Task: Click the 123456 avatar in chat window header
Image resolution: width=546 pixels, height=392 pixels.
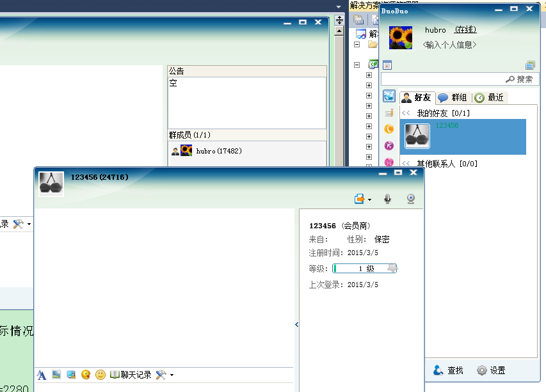Action: tap(51, 184)
